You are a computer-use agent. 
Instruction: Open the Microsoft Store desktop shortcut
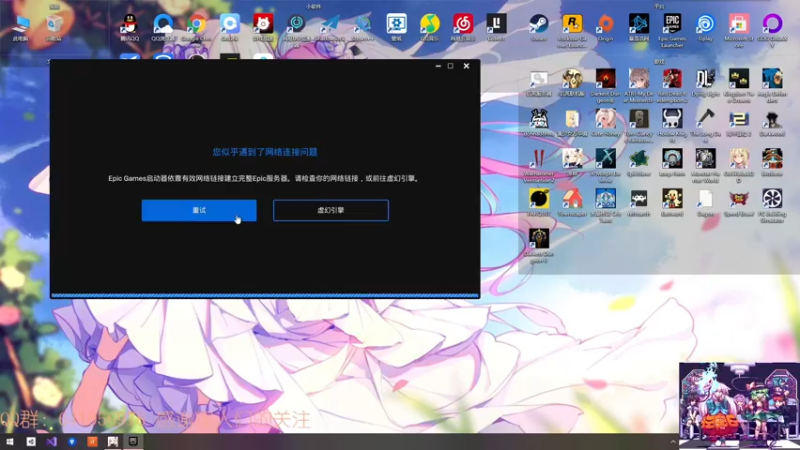(x=739, y=31)
